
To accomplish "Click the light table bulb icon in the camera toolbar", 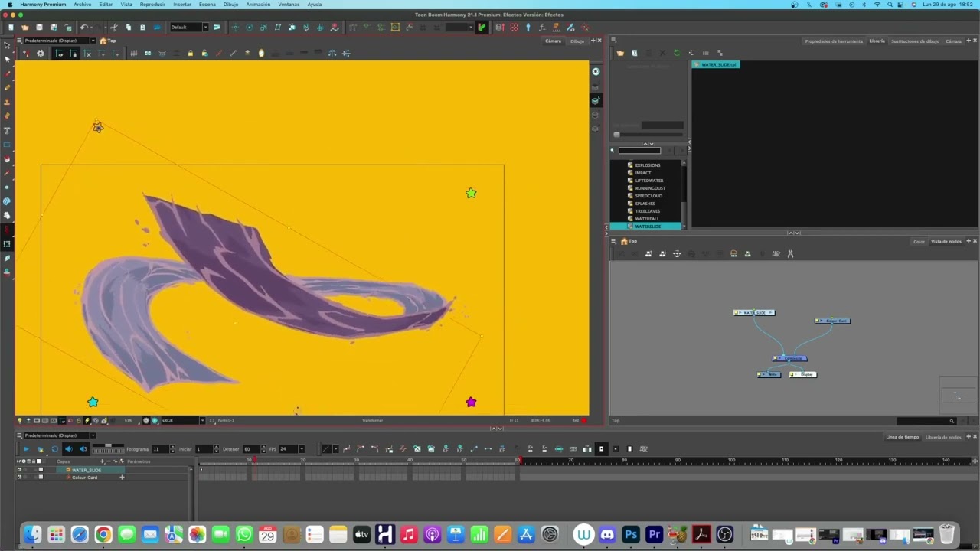I will pyautogui.click(x=261, y=54).
